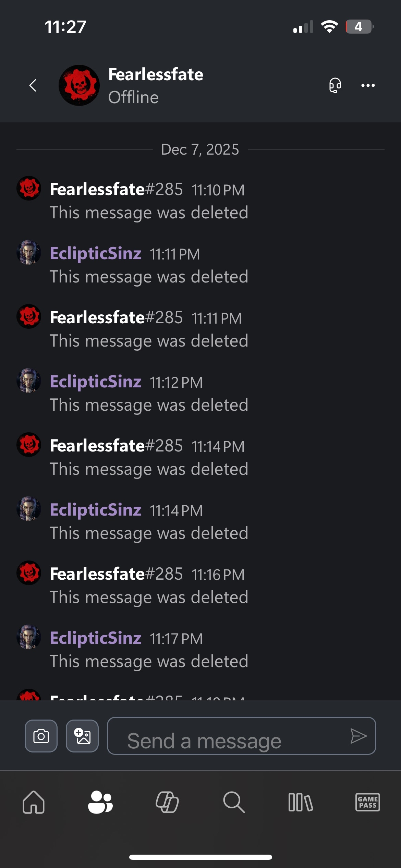Select deleted message from 11:16 PM
This screenshot has height=868, width=401.
tap(149, 597)
